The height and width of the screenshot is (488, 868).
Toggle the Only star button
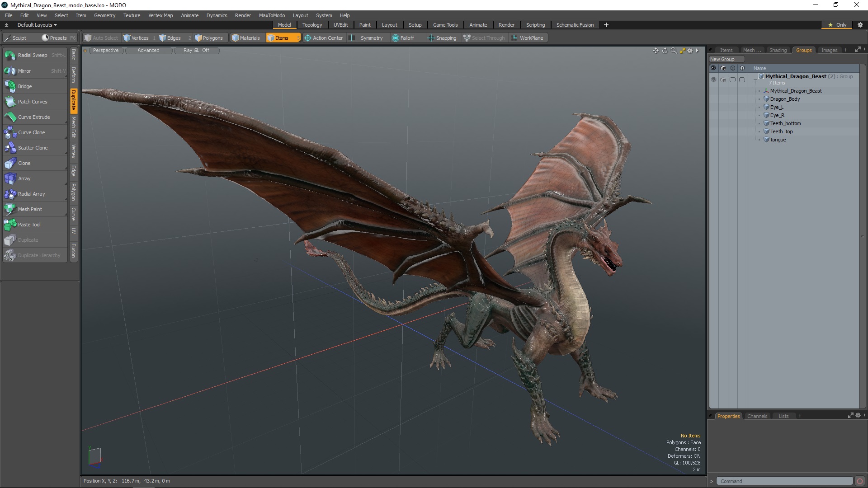point(837,25)
